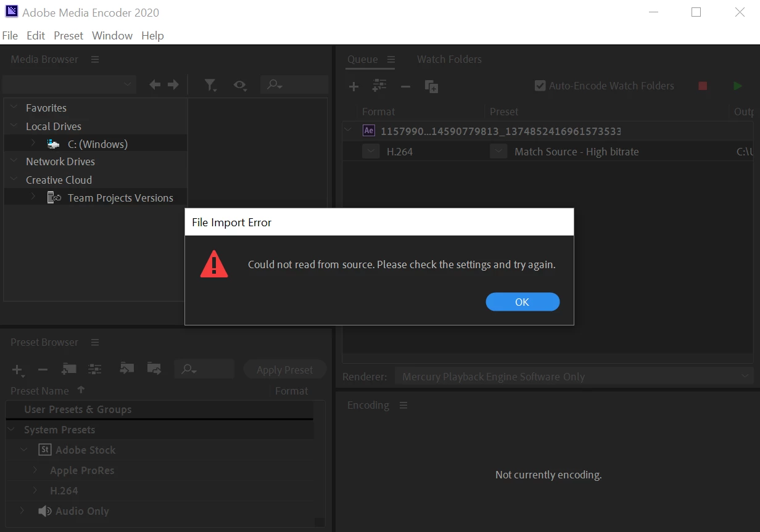The width and height of the screenshot is (760, 532).
Task: Click OK in the File Import Error dialog
Action: [522, 302]
